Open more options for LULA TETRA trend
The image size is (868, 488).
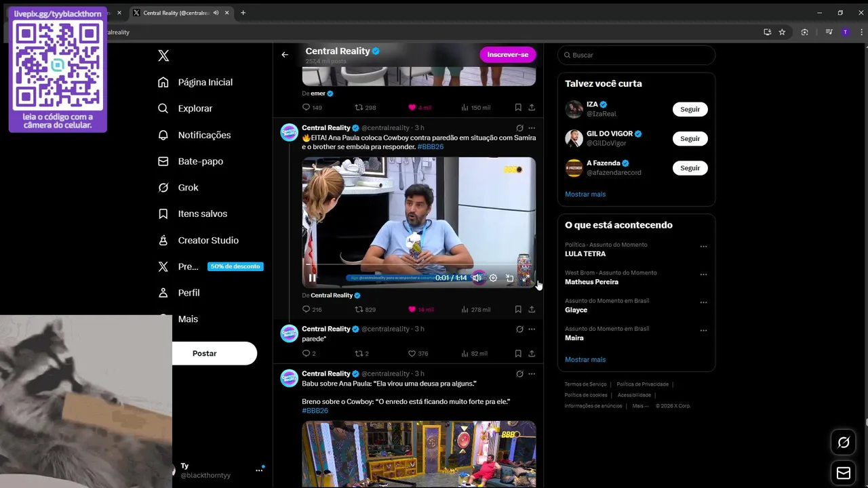[x=703, y=247]
